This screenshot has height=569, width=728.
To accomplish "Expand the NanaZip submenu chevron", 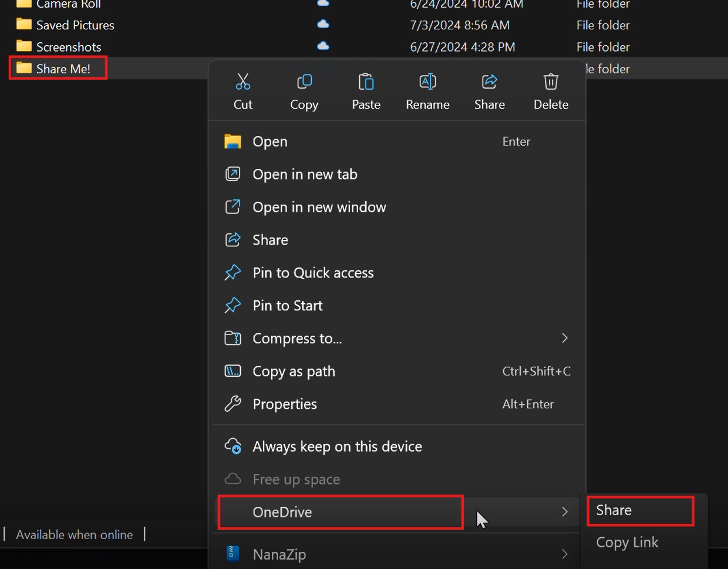I will point(564,554).
